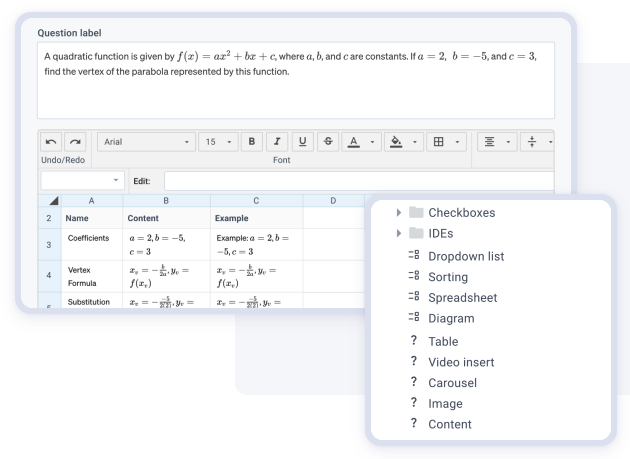This screenshot has width=630, height=459.
Task: Click the icon beside Dropdown list
Action: click(414, 255)
